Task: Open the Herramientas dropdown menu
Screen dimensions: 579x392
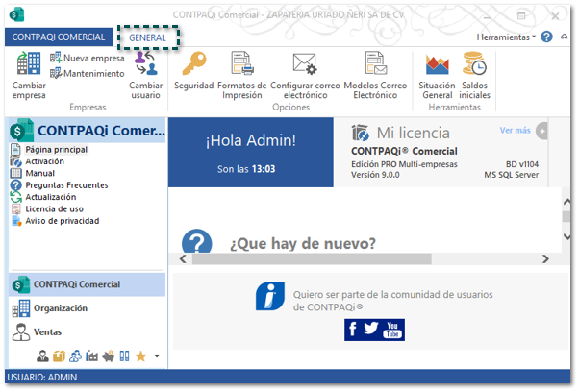Action: (x=507, y=37)
